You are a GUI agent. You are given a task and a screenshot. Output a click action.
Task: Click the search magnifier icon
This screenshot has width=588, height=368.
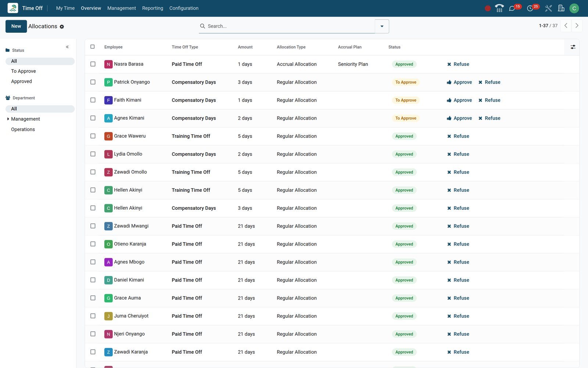202,26
